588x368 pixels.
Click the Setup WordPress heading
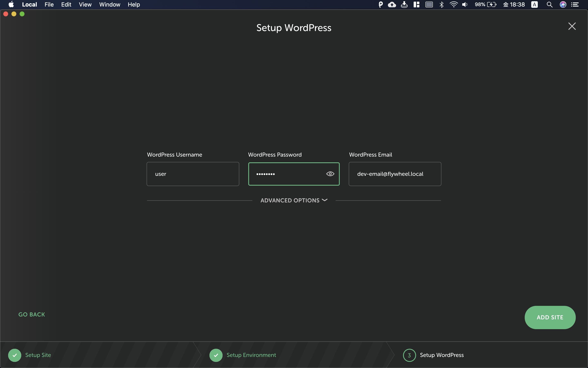294,28
